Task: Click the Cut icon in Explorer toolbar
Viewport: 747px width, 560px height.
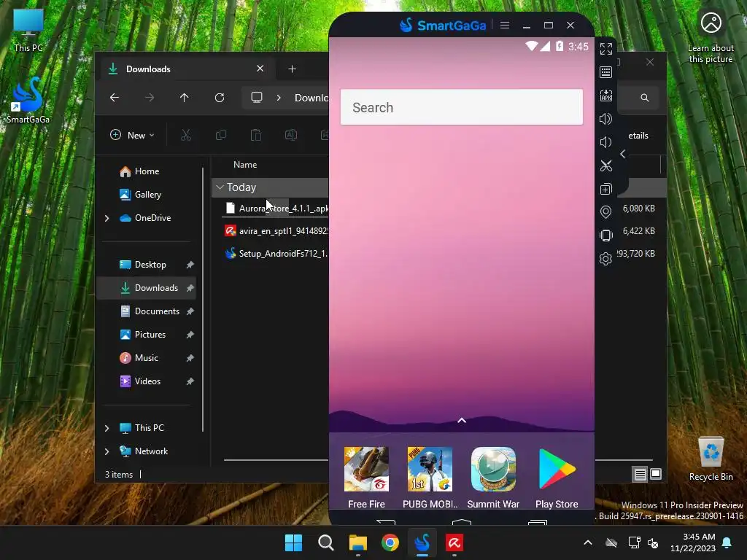Action: tap(186, 135)
